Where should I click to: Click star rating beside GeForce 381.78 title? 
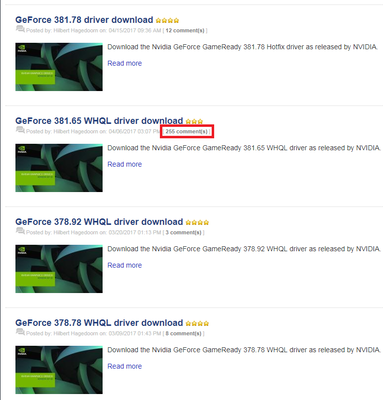click(167, 21)
